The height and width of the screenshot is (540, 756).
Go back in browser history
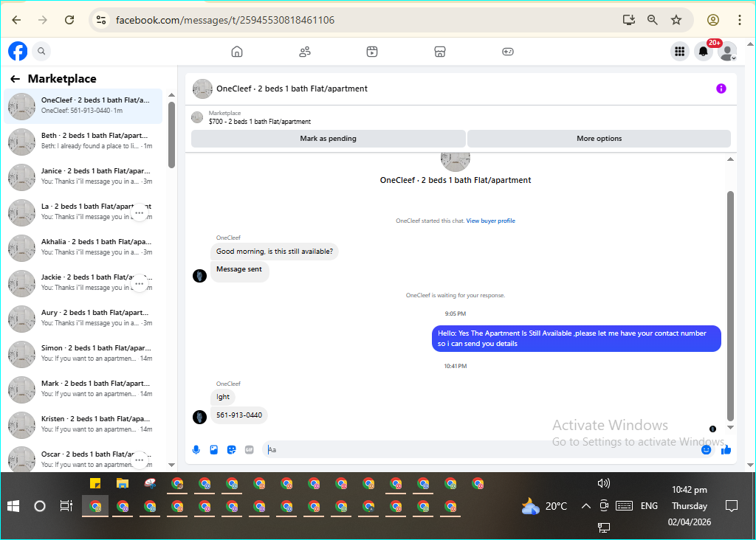point(16,20)
